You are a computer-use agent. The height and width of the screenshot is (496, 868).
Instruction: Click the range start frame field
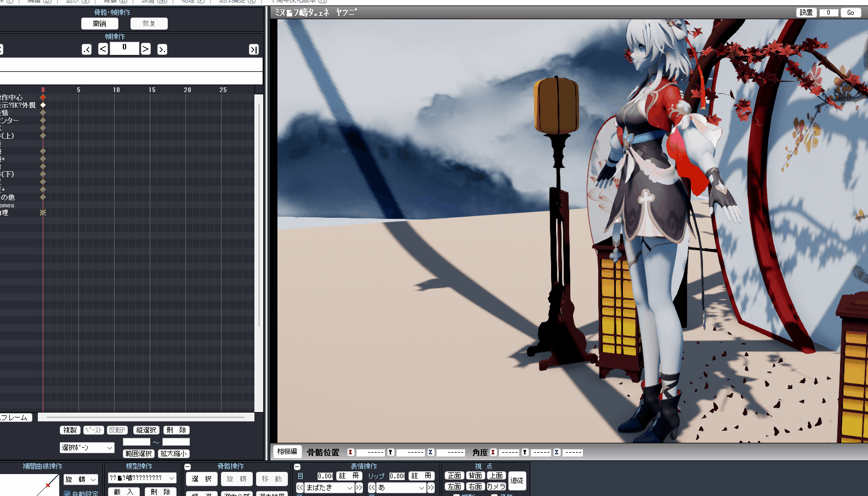pos(137,442)
